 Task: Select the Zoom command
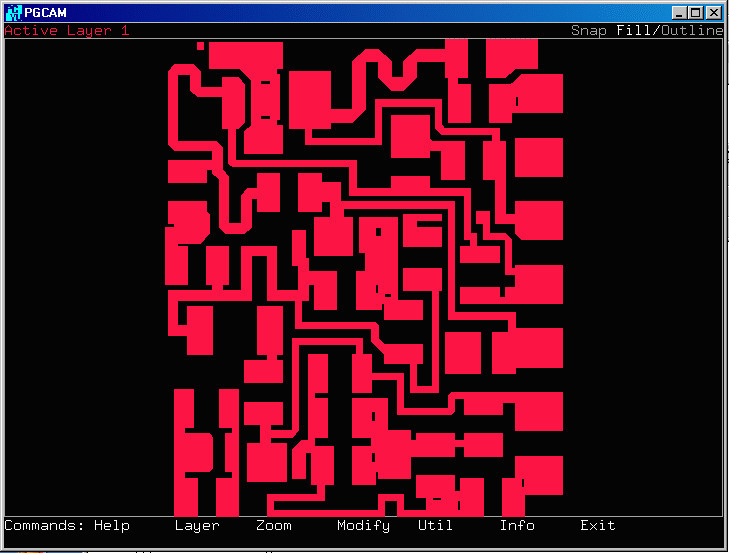click(274, 525)
